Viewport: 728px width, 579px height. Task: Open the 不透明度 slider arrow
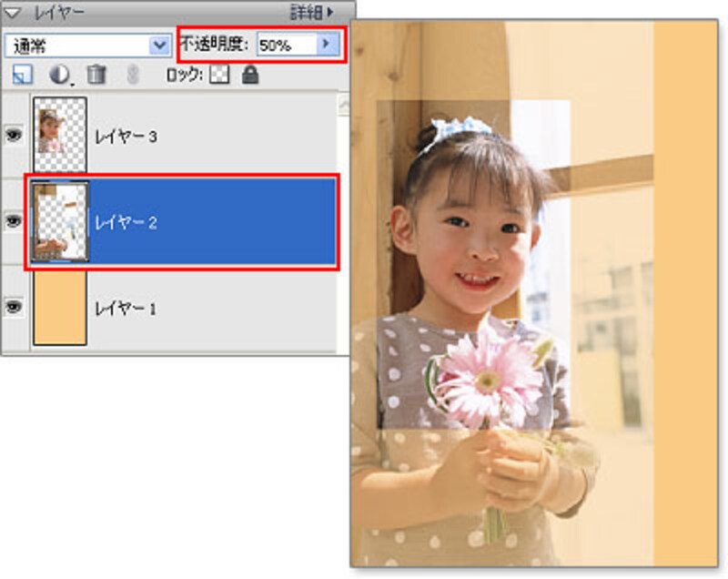point(328,44)
